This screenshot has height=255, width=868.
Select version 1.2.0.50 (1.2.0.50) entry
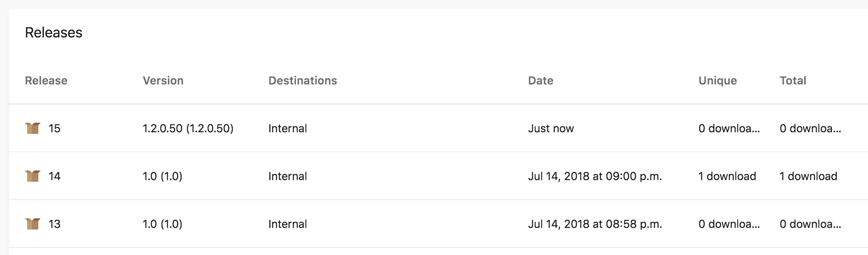[188, 128]
